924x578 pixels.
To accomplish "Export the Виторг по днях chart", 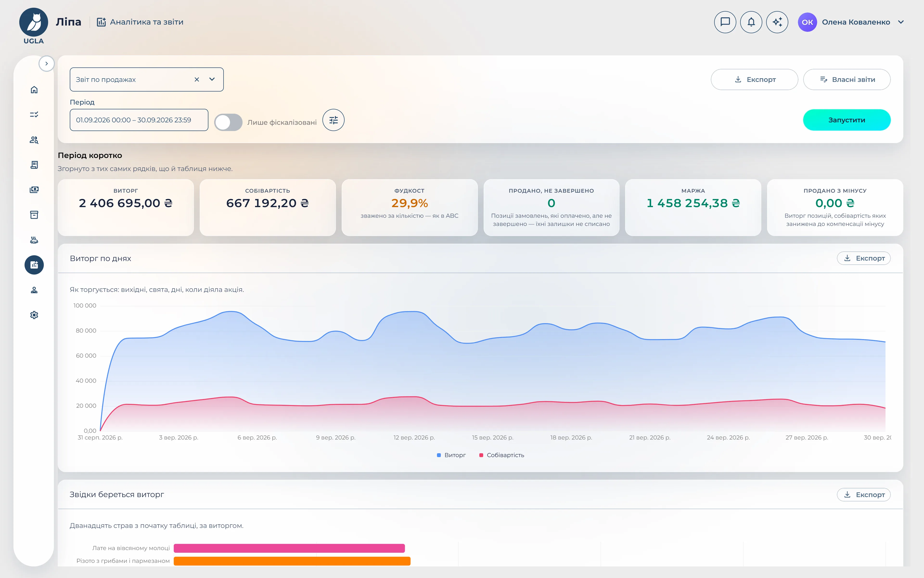I will tap(864, 258).
